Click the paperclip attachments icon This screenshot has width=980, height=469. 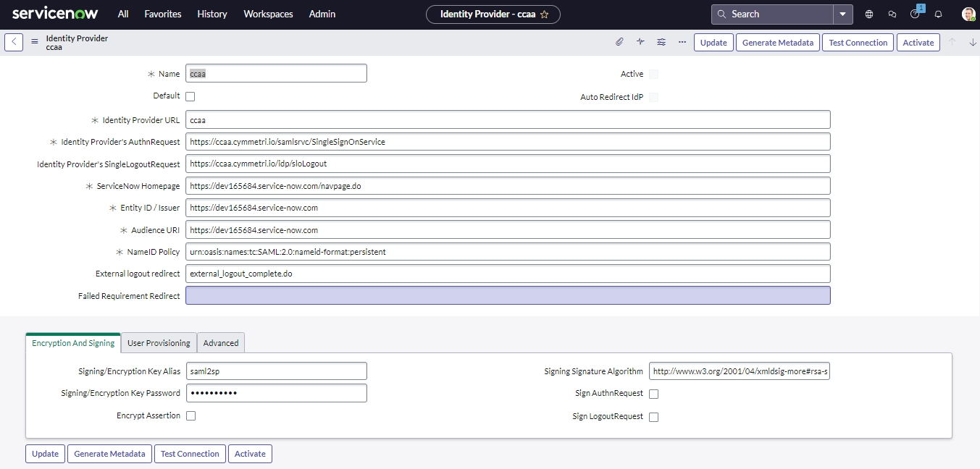pyautogui.click(x=619, y=42)
